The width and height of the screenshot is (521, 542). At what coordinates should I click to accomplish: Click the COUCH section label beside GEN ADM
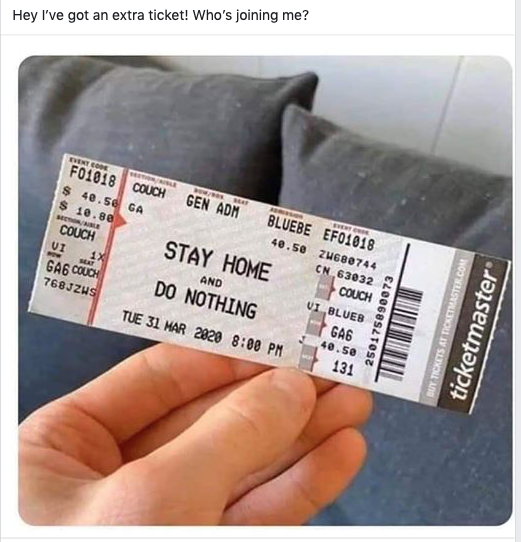tap(149, 190)
